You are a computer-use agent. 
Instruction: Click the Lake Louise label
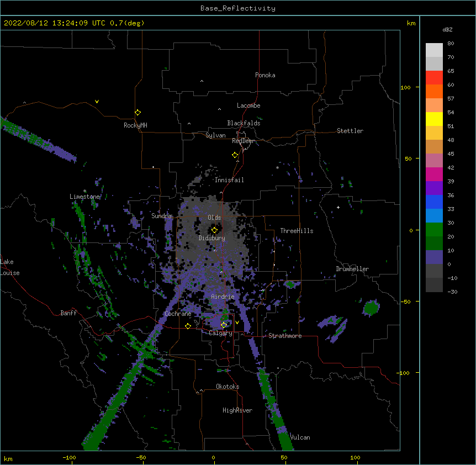(10, 267)
